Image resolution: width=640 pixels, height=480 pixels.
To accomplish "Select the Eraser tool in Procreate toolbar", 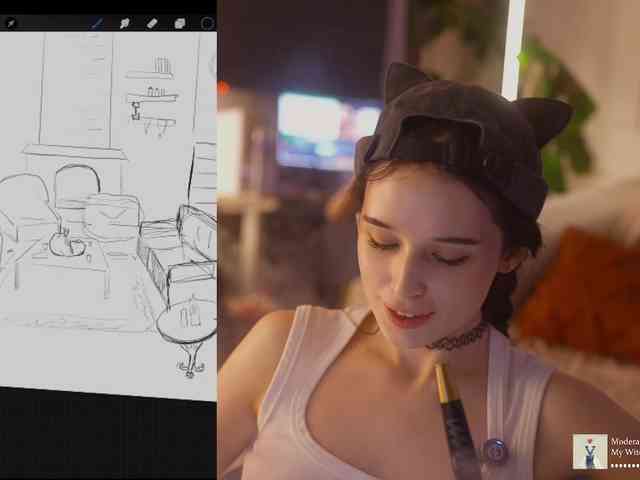I will click(152, 23).
